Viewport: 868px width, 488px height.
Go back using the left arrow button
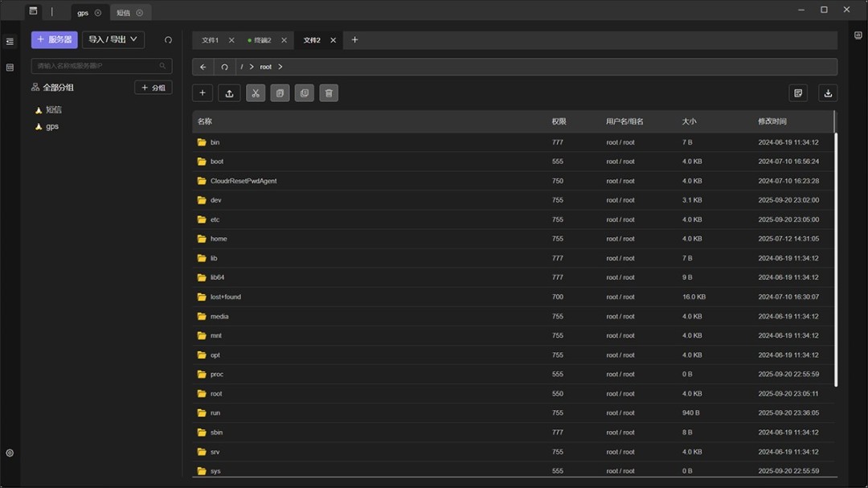tap(203, 67)
